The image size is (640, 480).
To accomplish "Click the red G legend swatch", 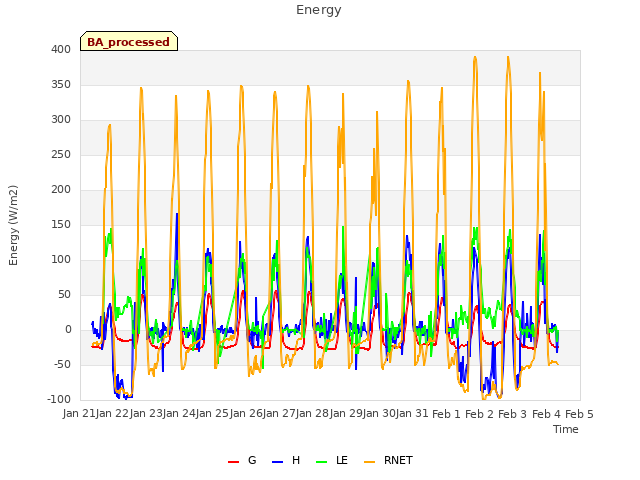I will point(233,462).
